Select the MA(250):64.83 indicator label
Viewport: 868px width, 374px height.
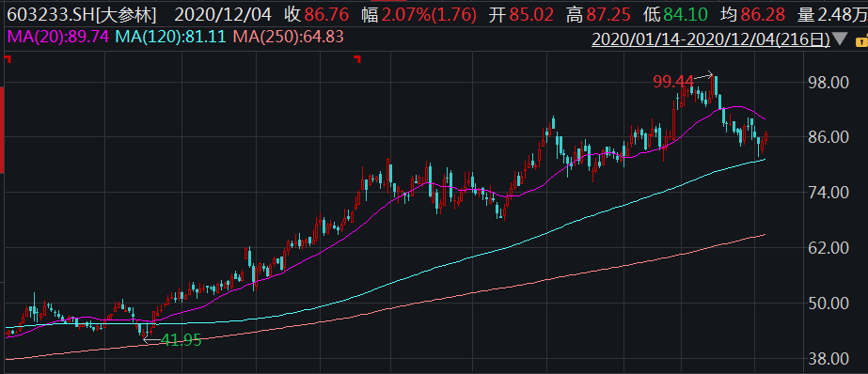289,37
